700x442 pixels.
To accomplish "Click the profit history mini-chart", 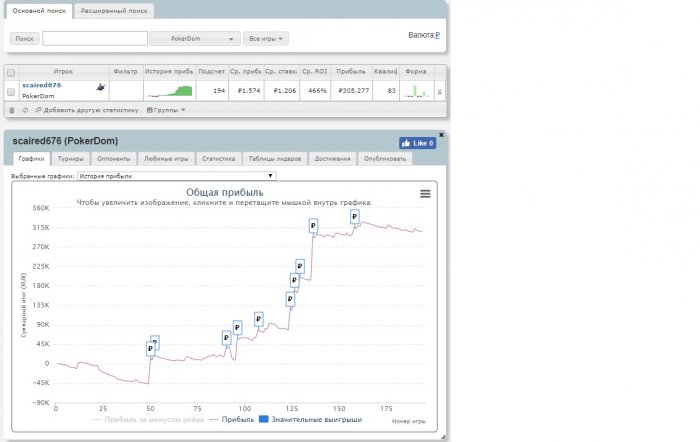I will point(168,91).
